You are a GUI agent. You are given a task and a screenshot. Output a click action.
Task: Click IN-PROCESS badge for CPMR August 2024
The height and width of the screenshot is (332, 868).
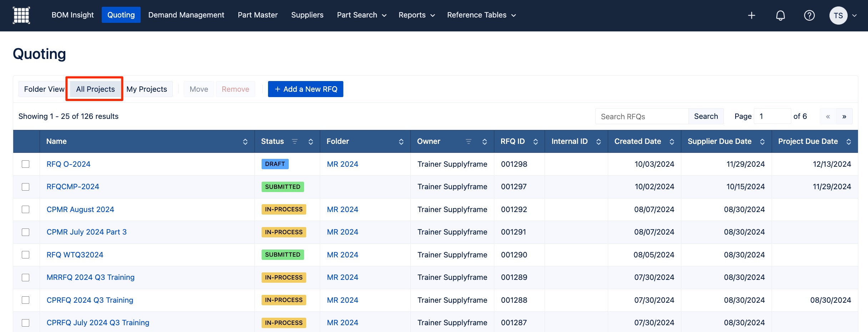click(284, 210)
